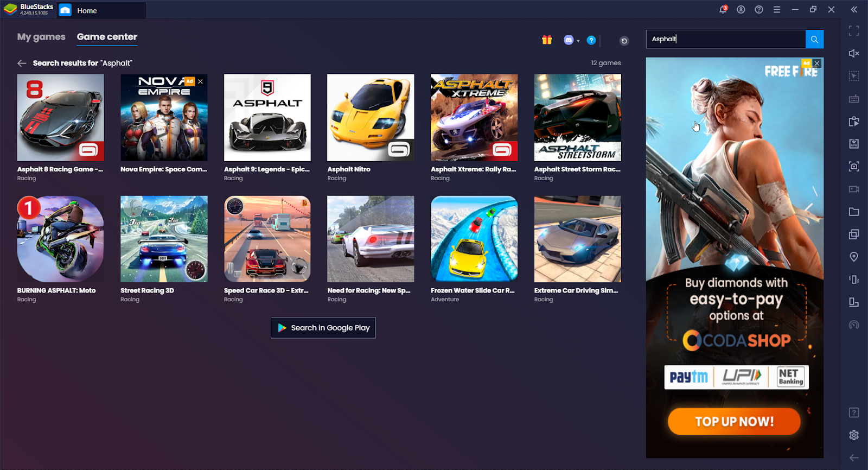Click TOP UP NOW ad button

(x=734, y=422)
